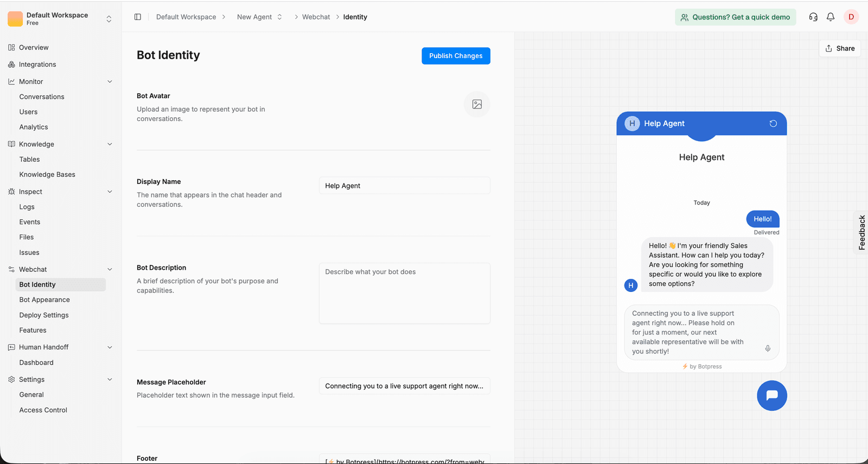Screen dimensions: 868x464
Task: Click the user avatar D icon
Action: (851, 17)
